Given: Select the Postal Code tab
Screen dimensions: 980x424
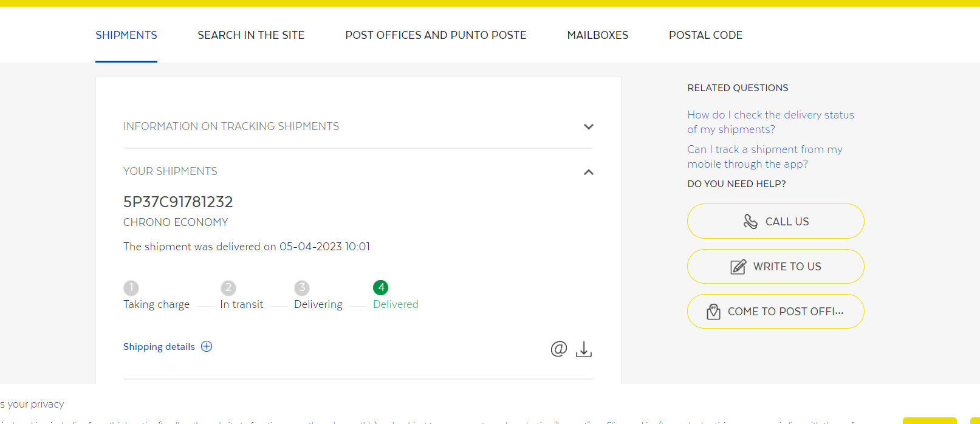Looking at the screenshot, I should coord(705,35).
